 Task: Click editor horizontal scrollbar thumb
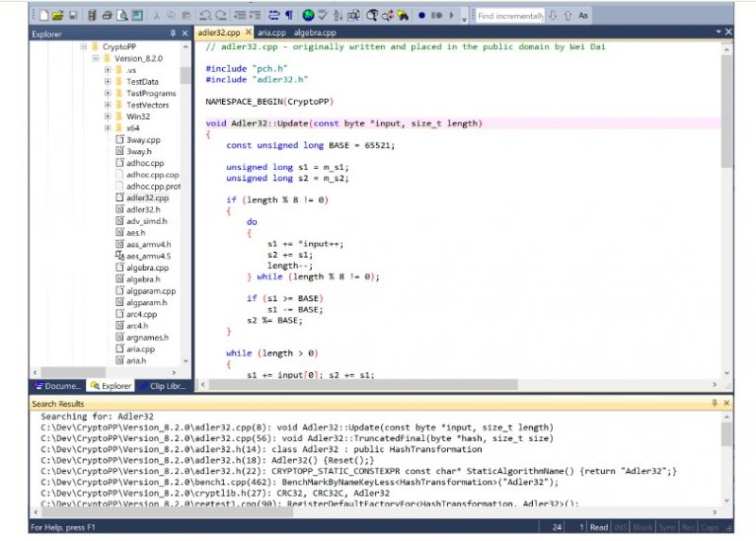click(364, 384)
